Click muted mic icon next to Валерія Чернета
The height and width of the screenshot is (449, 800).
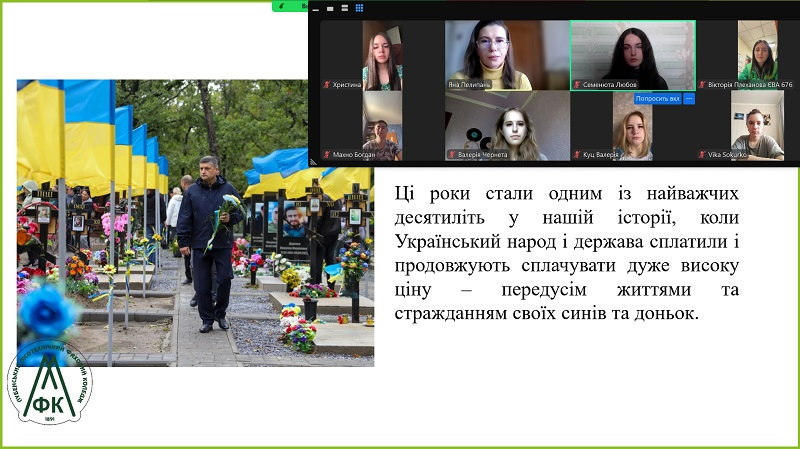[x=452, y=154]
